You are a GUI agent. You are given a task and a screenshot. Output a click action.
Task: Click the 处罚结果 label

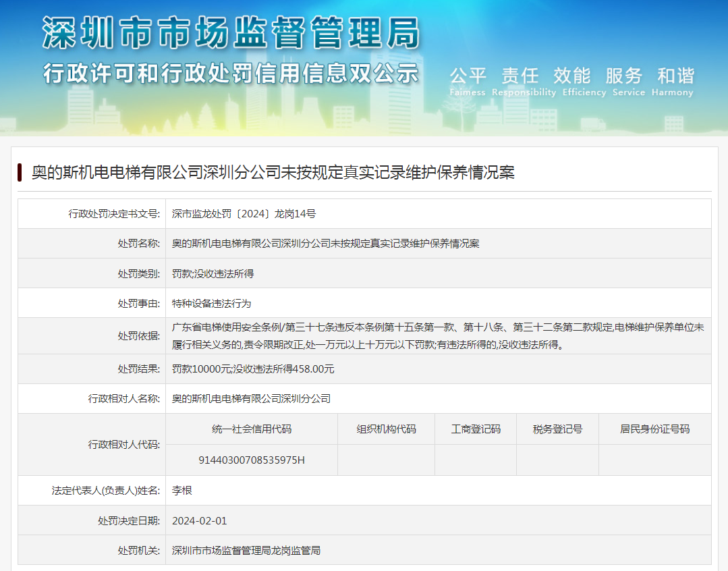point(139,369)
